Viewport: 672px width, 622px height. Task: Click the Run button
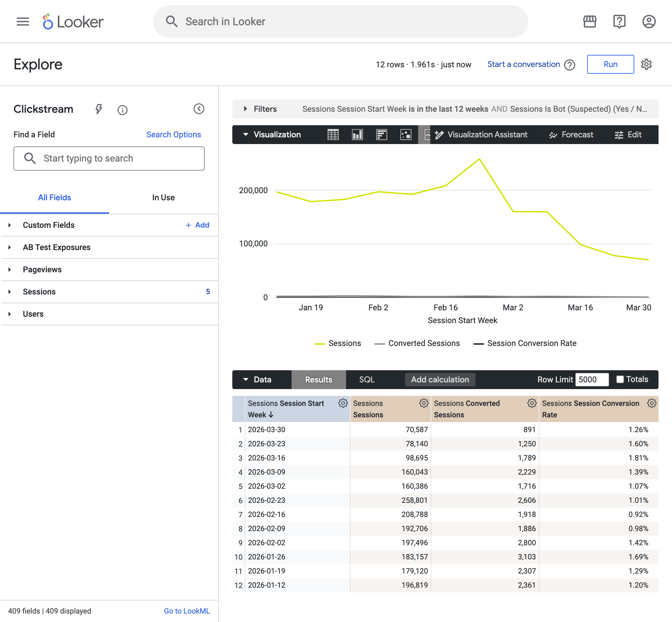(610, 64)
